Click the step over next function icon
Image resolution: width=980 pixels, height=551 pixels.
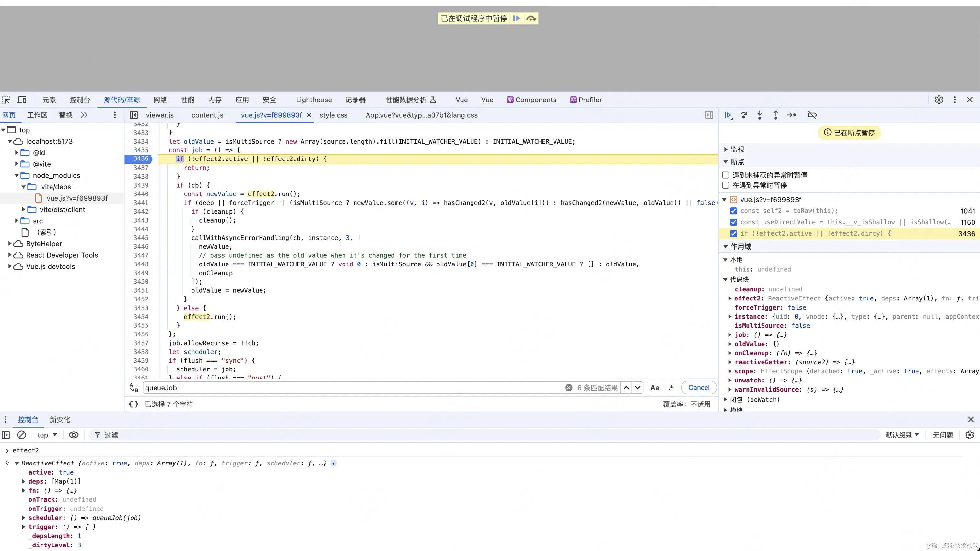point(744,115)
